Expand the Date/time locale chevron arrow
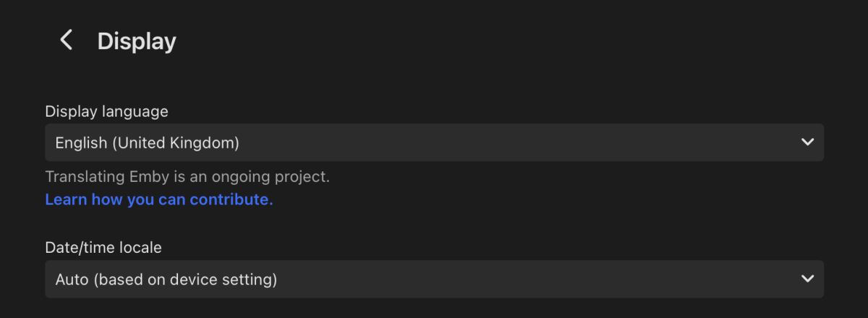 pos(807,279)
